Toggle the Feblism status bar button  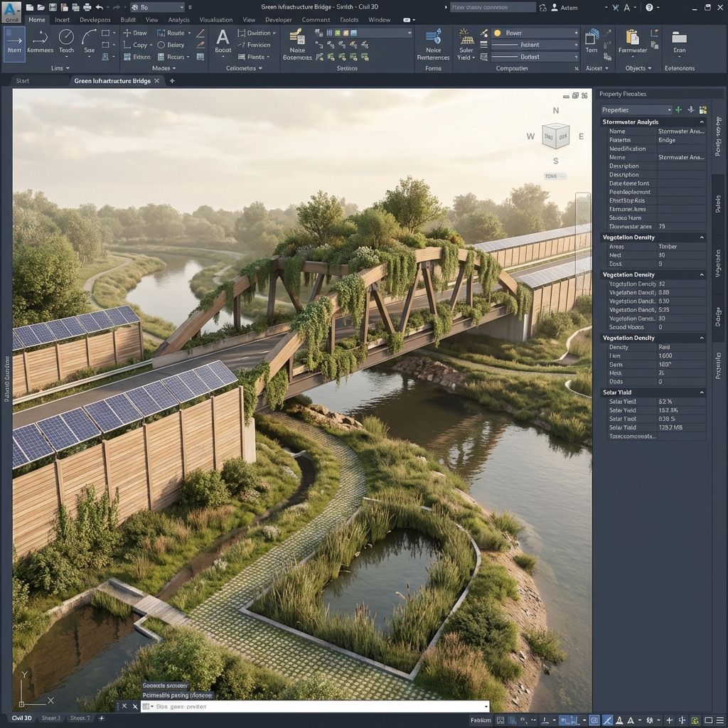(481, 719)
